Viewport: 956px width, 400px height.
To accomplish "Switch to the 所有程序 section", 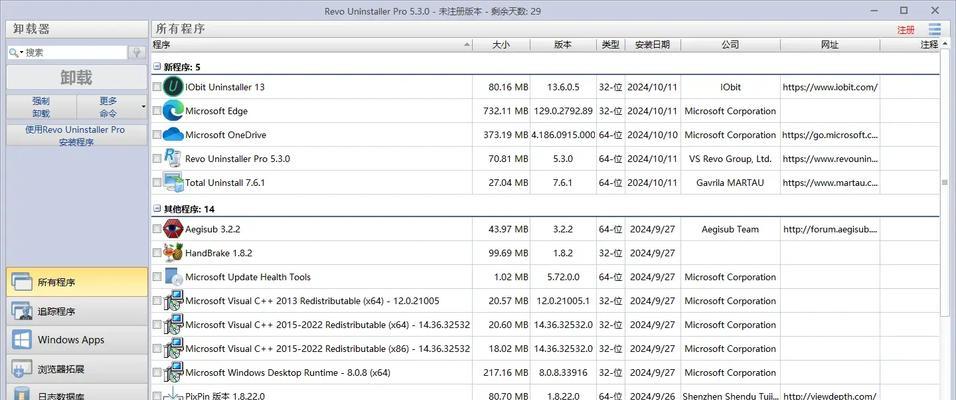I will tap(77, 282).
